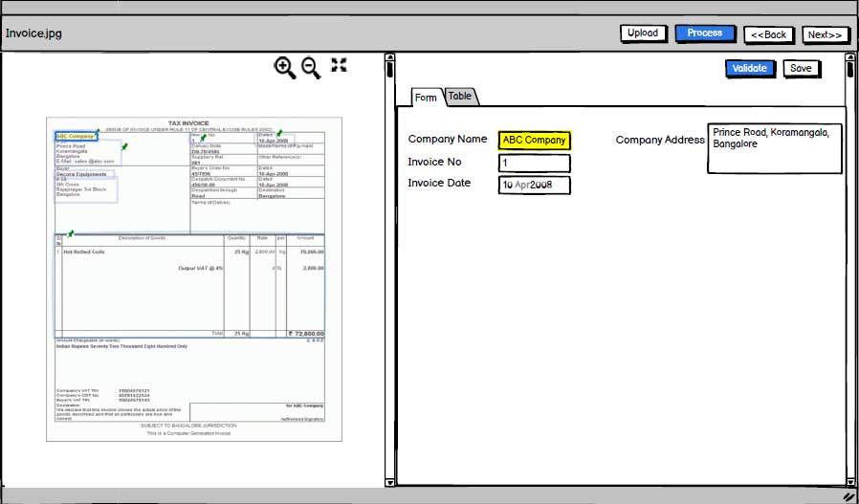859x504 pixels.
Task: Click the Process button
Action: coord(705,33)
